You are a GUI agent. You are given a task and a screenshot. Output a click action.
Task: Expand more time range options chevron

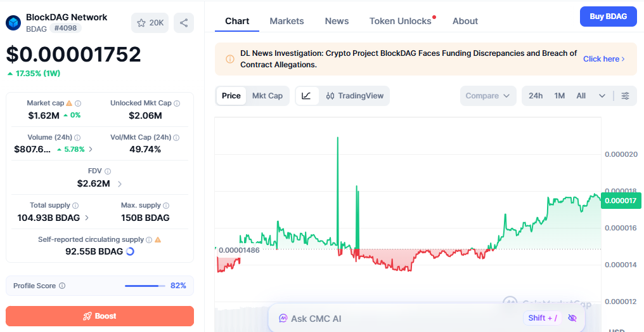(x=602, y=96)
